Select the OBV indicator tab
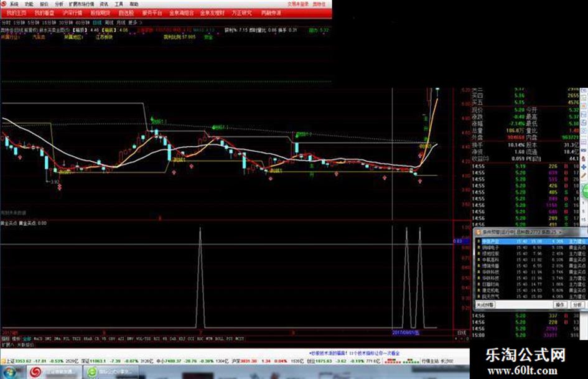The width and height of the screenshot is (588, 379). pyautogui.click(x=112, y=339)
